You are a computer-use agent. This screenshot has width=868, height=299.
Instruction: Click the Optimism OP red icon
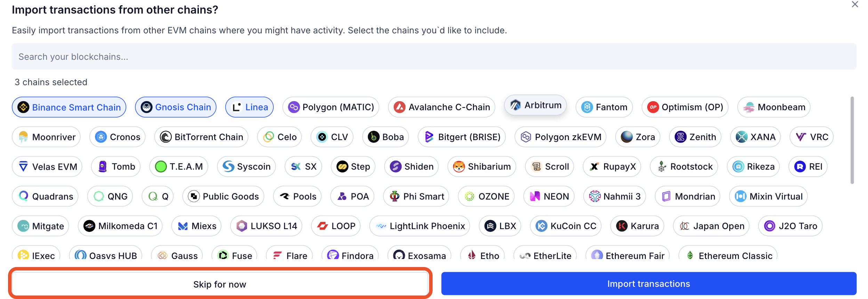(653, 107)
